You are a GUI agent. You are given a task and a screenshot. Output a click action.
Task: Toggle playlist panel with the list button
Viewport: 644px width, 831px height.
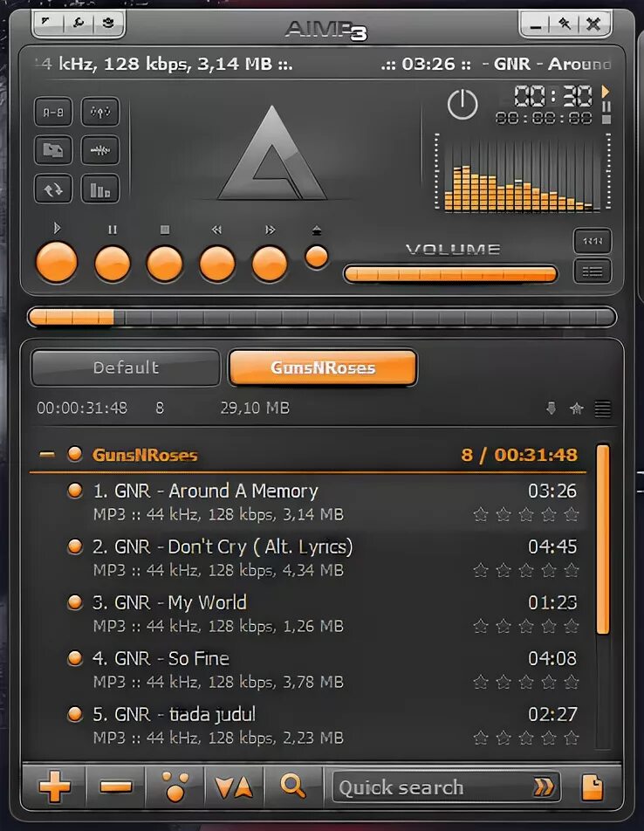click(593, 271)
